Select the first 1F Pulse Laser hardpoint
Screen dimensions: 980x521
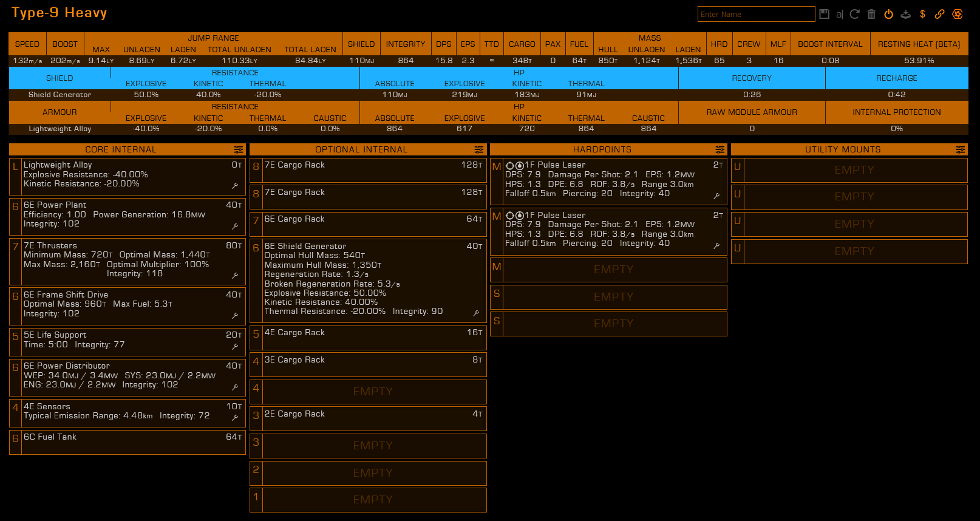pos(608,180)
